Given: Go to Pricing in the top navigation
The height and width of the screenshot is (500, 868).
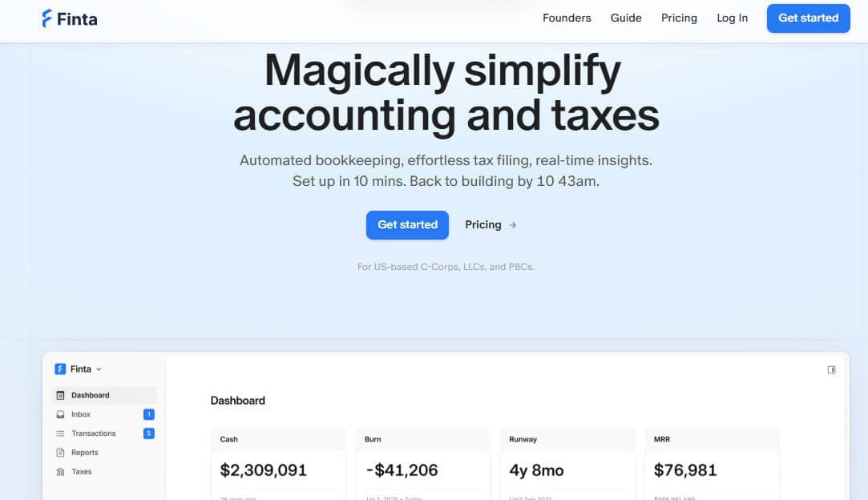Looking at the screenshot, I should (x=679, y=18).
